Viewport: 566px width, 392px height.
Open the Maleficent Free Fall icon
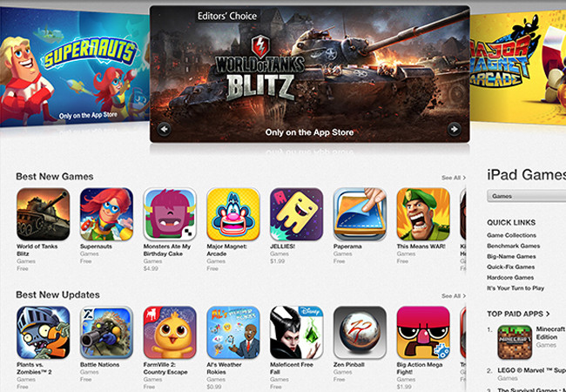click(296, 333)
